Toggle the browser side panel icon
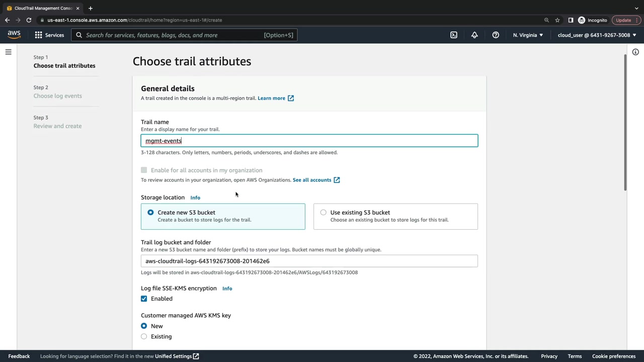Viewport: 644px width, 362px height. coord(571,20)
